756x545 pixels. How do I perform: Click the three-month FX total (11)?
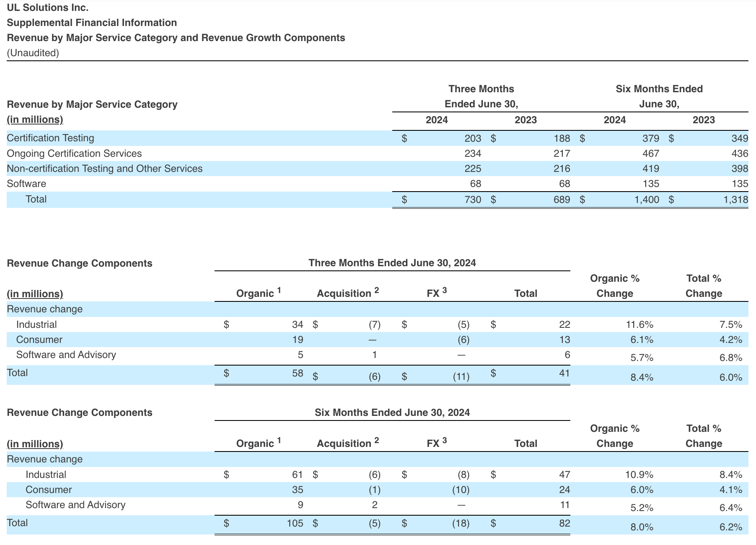pyautogui.click(x=461, y=376)
